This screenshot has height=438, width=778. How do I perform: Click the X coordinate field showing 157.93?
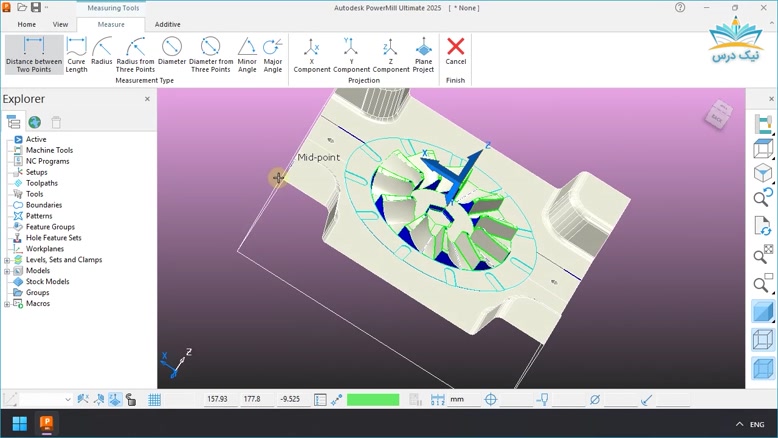[x=217, y=400]
